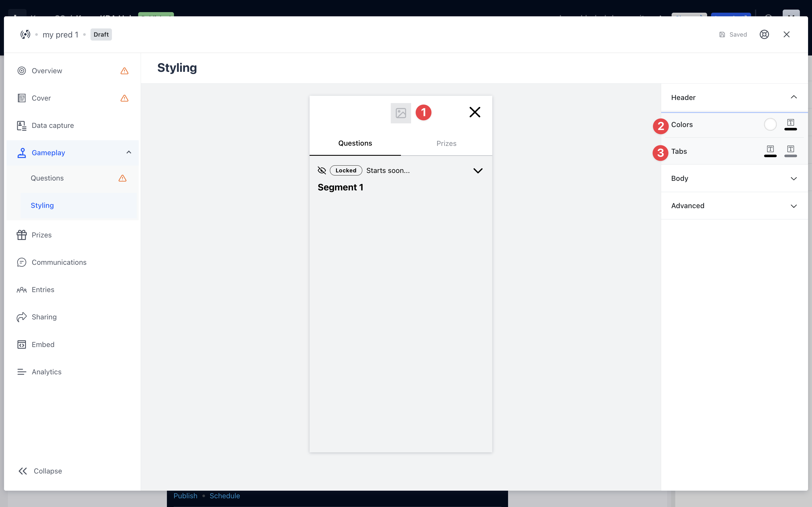The height and width of the screenshot is (507, 812).
Task: Select the Questions tab in preview
Action: point(355,144)
